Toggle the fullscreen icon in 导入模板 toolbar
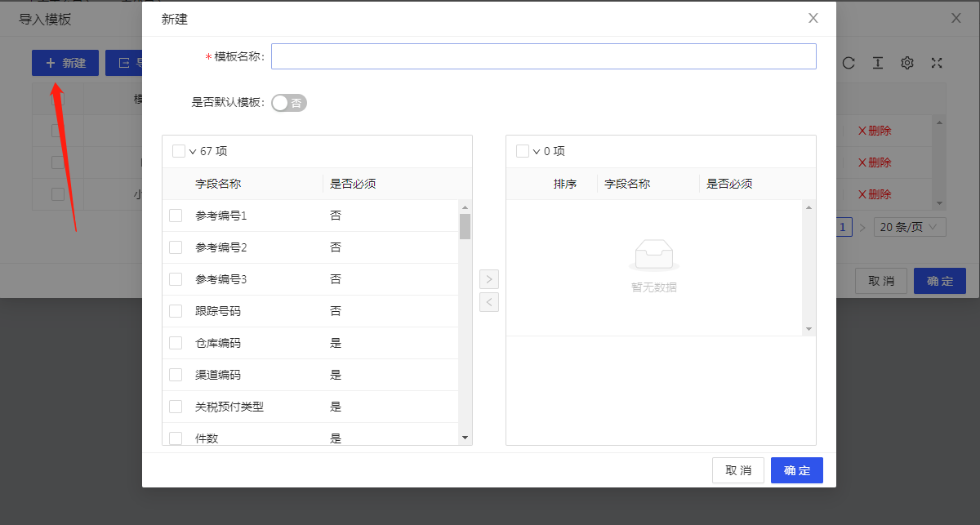The height and width of the screenshot is (525, 980). point(937,63)
